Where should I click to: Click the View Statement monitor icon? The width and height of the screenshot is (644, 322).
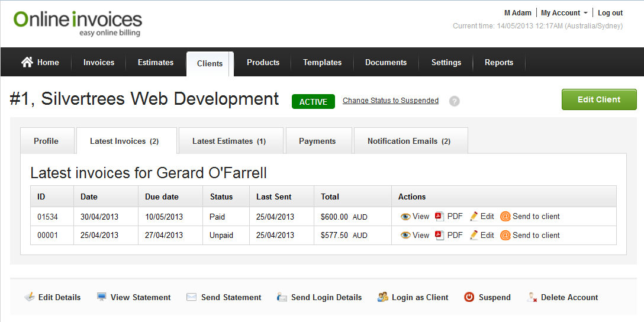(x=102, y=297)
